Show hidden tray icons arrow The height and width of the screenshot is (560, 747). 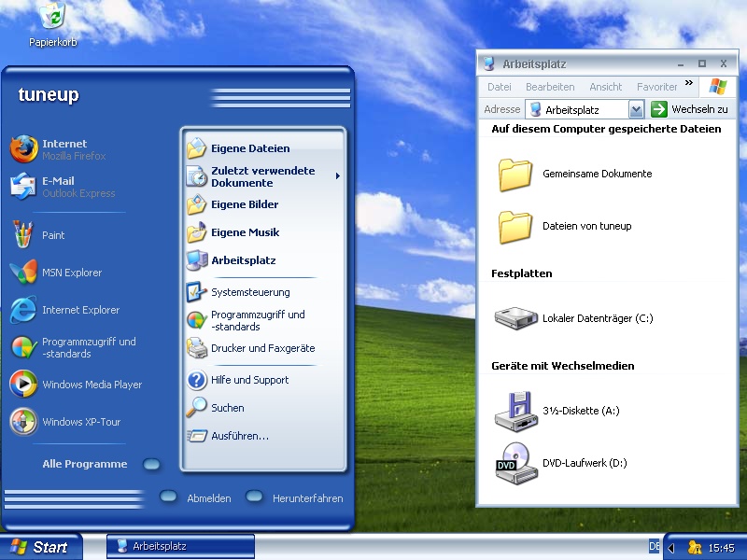(x=670, y=548)
